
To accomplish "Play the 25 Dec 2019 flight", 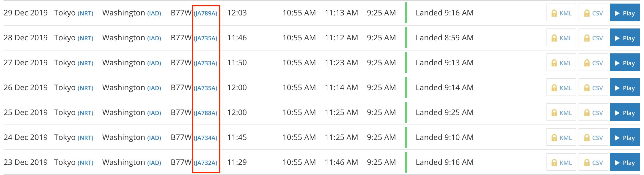I will tap(625, 112).
